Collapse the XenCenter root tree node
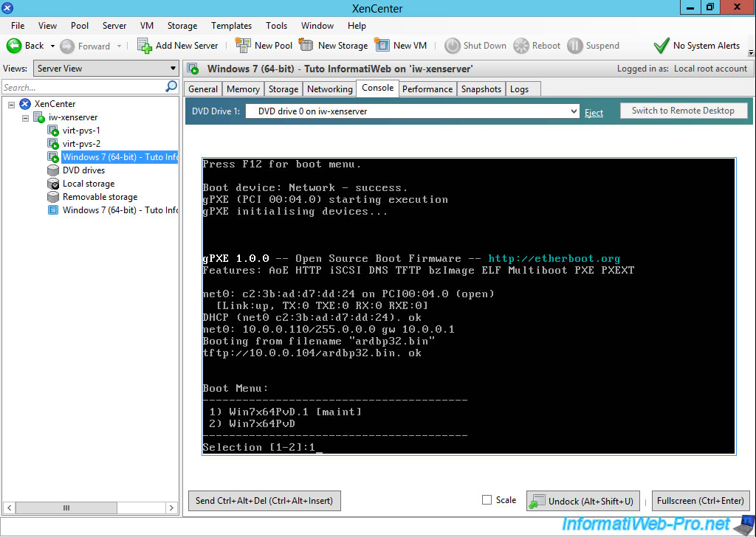Viewport: 756px width, 537px height. (x=12, y=104)
